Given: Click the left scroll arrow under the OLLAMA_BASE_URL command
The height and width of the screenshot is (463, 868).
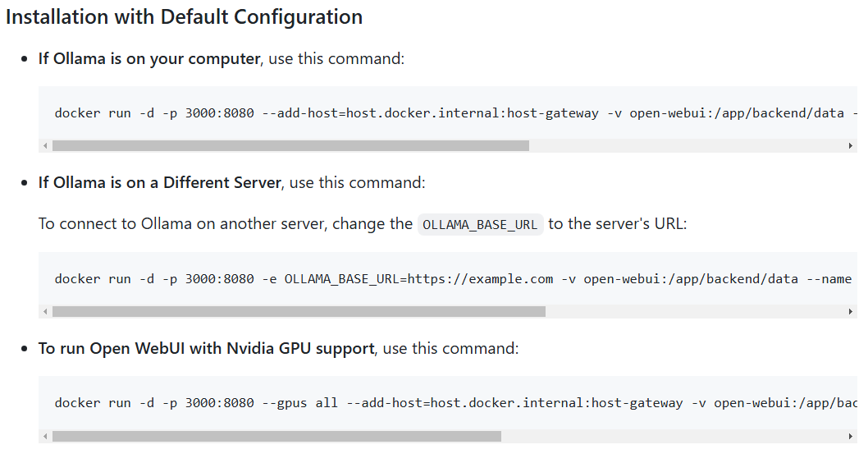Looking at the screenshot, I should (45, 312).
